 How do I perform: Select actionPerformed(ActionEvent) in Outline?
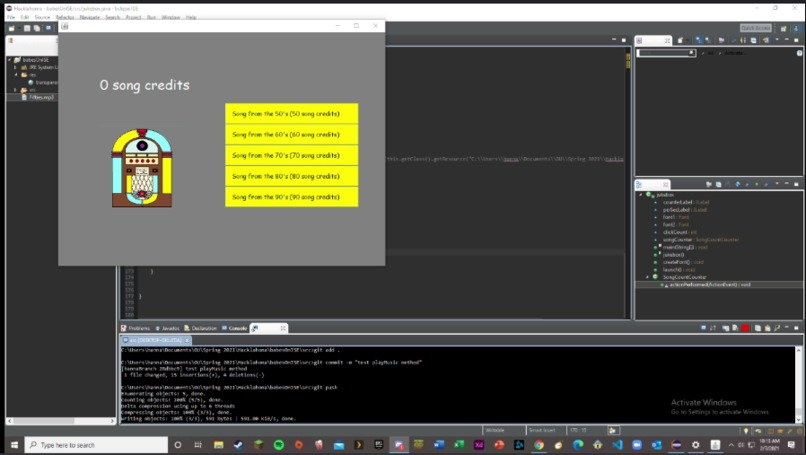pos(709,284)
